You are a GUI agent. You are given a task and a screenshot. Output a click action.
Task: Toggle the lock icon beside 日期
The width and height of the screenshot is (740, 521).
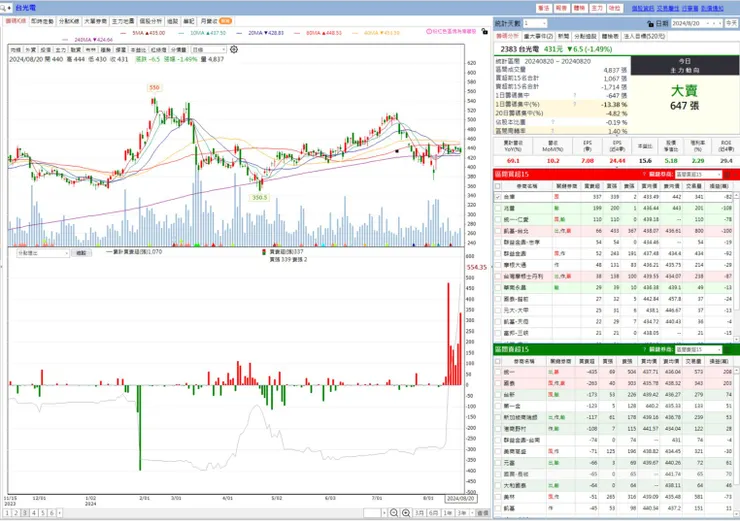[650, 23]
